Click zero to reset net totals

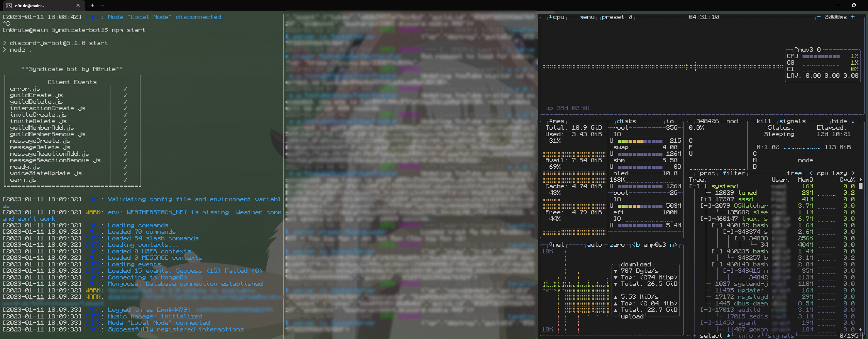617,245
